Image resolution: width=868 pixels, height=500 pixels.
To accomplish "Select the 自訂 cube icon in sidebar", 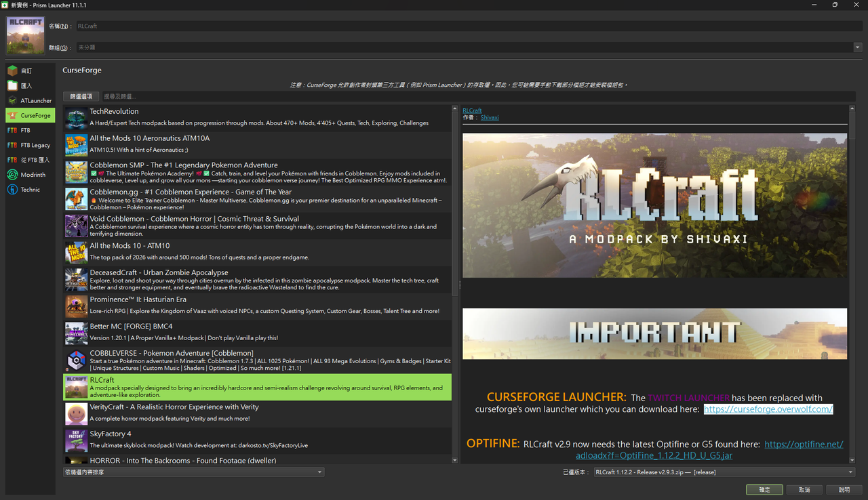I will pos(12,70).
